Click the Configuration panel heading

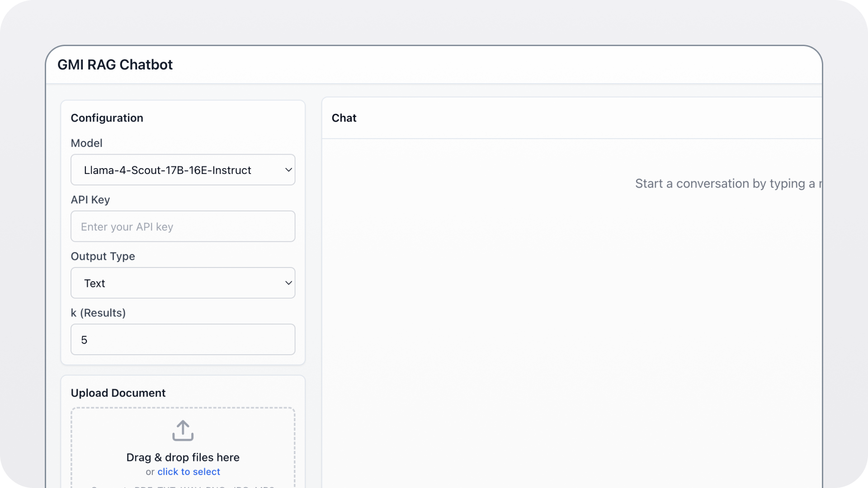coord(107,118)
